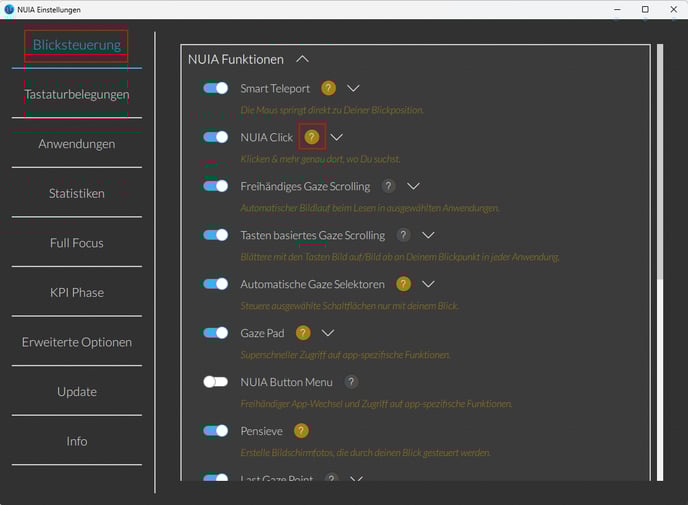Click the NUIA Button Menu label
Viewport: 688px width, 505px height.
287,382
